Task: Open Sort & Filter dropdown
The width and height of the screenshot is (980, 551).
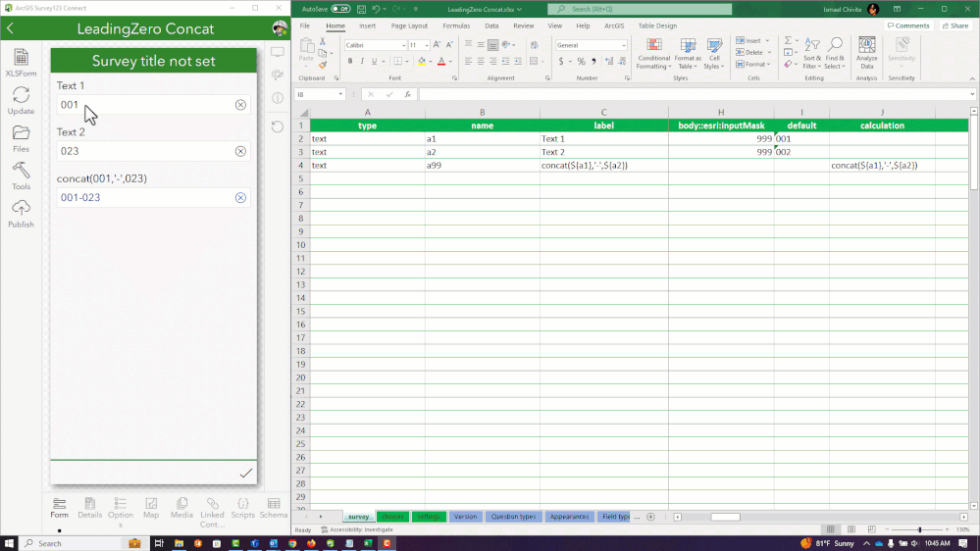Action: click(811, 53)
